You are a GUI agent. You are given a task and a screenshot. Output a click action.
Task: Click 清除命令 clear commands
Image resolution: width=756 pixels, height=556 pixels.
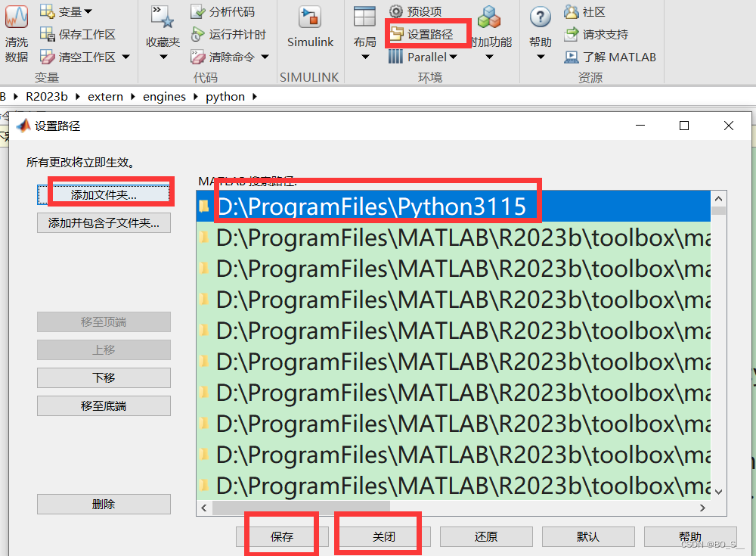click(x=223, y=57)
